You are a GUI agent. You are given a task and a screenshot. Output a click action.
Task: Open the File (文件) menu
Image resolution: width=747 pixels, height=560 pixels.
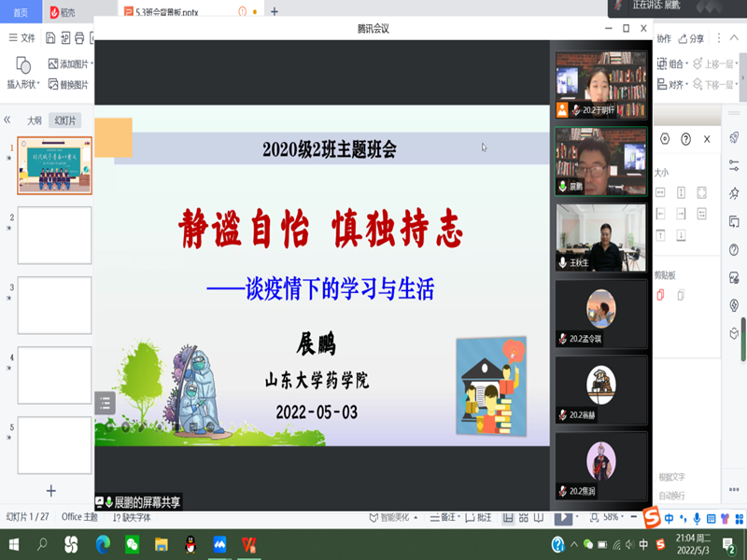(x=22, y=38)
